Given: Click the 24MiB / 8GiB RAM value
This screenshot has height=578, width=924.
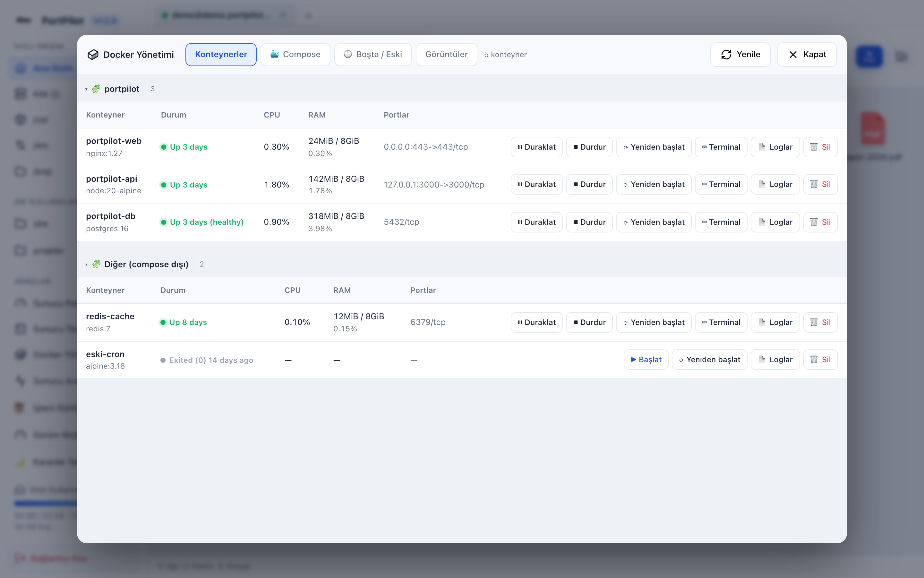Looking at the screenshot, I should 334,141.
